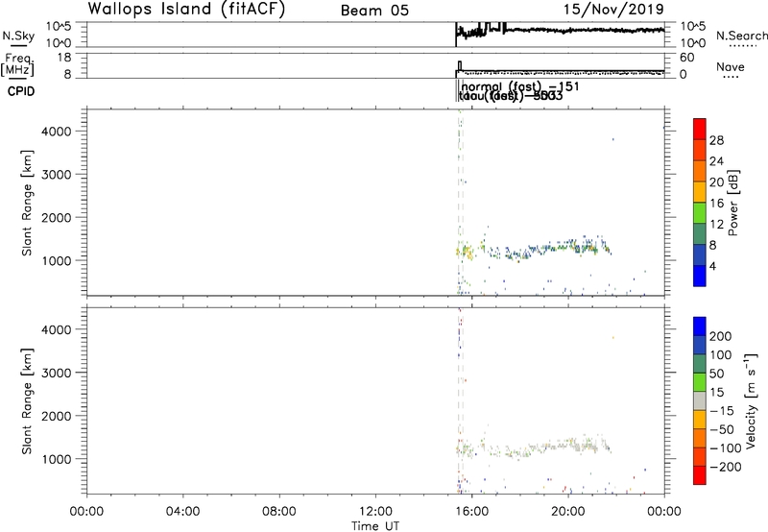Click velocity colorbar segment between 100 and 200
Screen dimensions: 768x532
click(700, 345)
